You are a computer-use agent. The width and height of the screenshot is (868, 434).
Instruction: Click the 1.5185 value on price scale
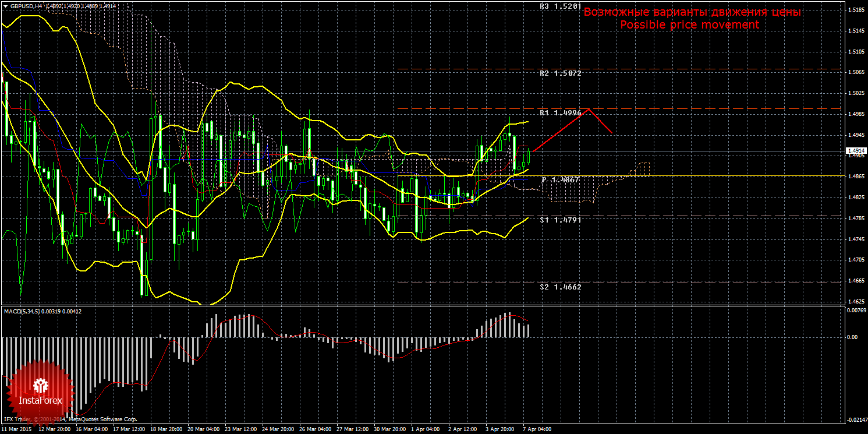tap(855, 10)
